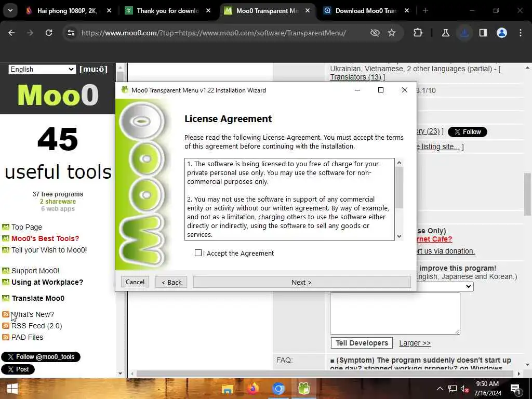Click the RSS icon beside PAD Files
This screenshot has width=532, height=399.
point(5,337)
